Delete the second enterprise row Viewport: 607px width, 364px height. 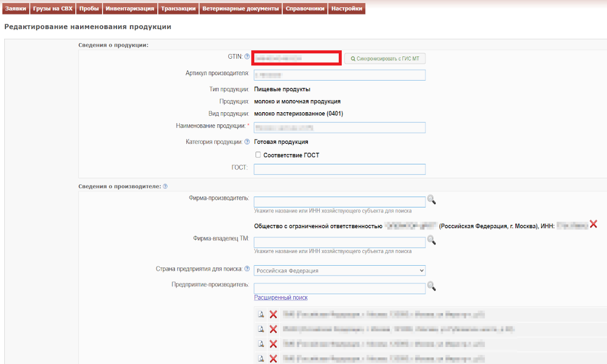pyautogui.click(x=273, y=329)
